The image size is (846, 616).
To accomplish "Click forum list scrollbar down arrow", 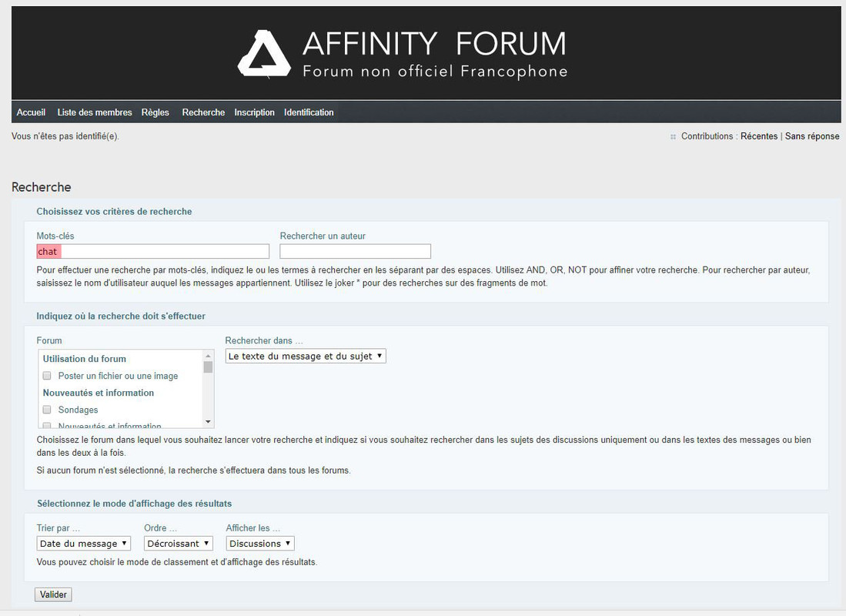I will pyautogui.click(x=209, y=422).
